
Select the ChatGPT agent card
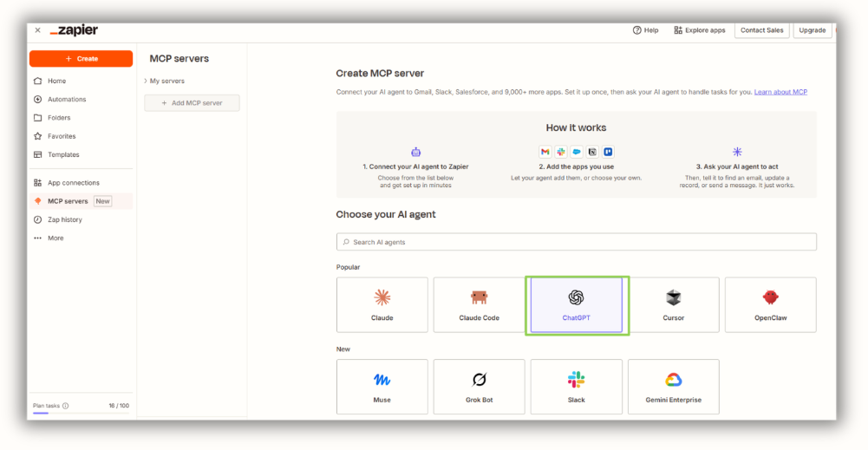(577, 305)
